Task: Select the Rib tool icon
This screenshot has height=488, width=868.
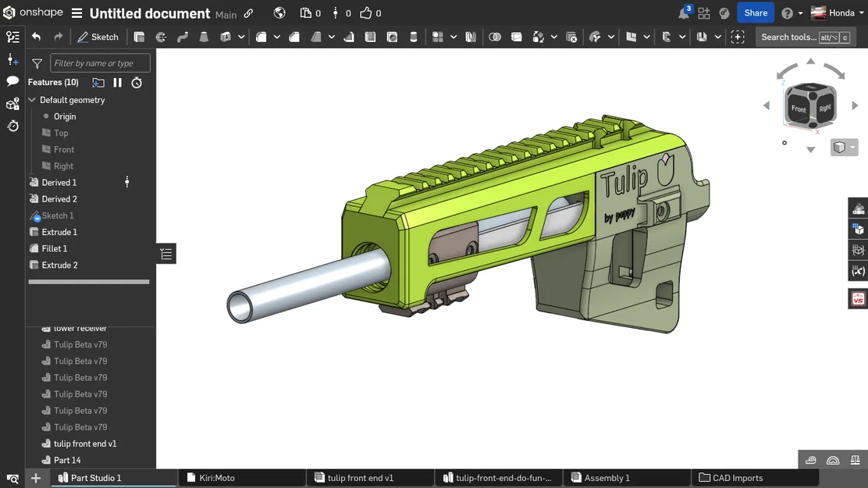Action: 349,37
